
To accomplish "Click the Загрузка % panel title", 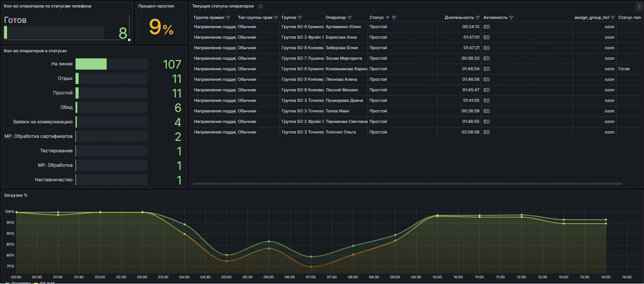I will (16, 195).
